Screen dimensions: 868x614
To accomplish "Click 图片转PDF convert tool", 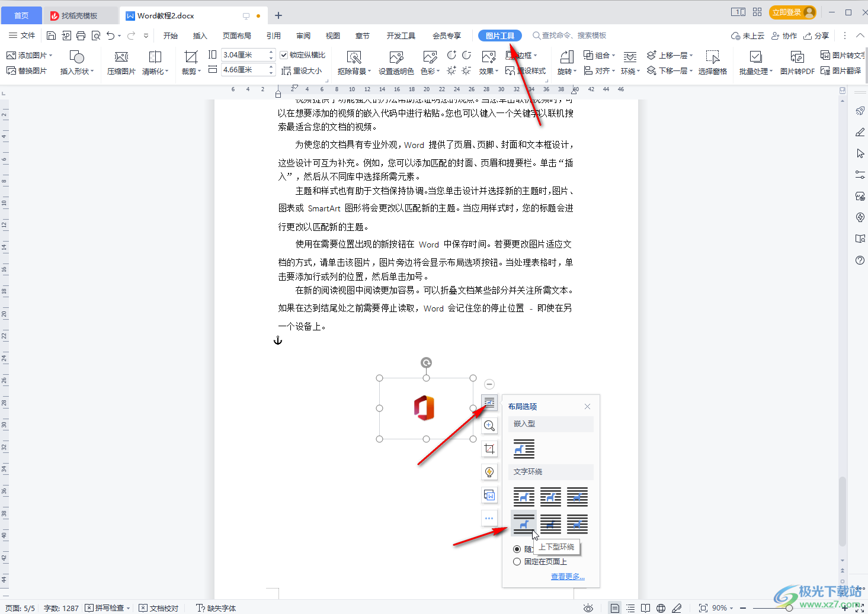I will [x=797, y=63].
